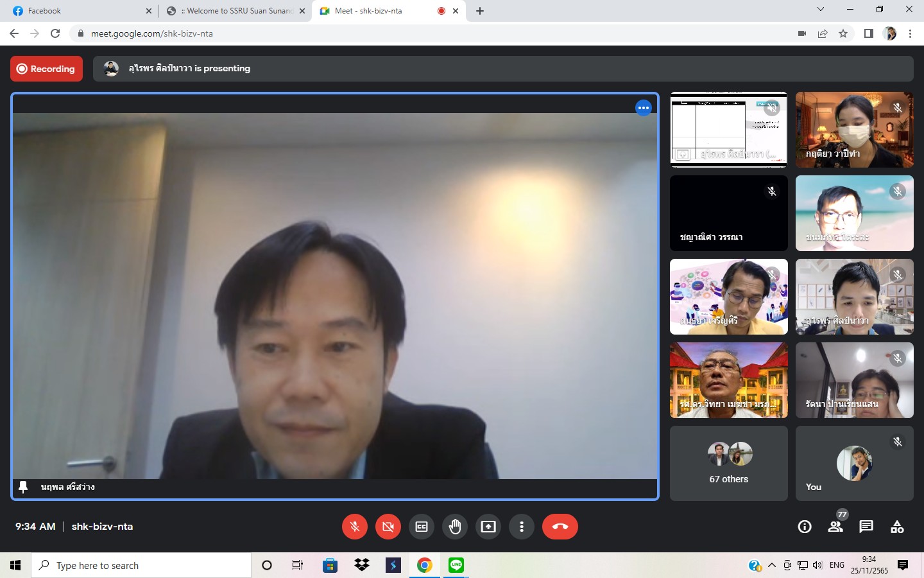Image resolution: width=924 pixels, height=578 pixels.
Task: Turn on the camera in the call controls
Action: 388,527
